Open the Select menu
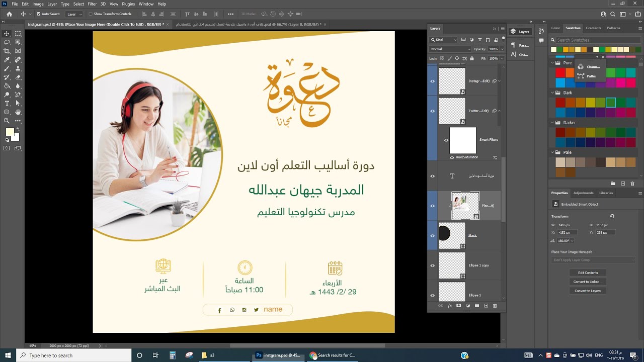Image resolution: width=644 pixels, height=362 pixels. 78,4
